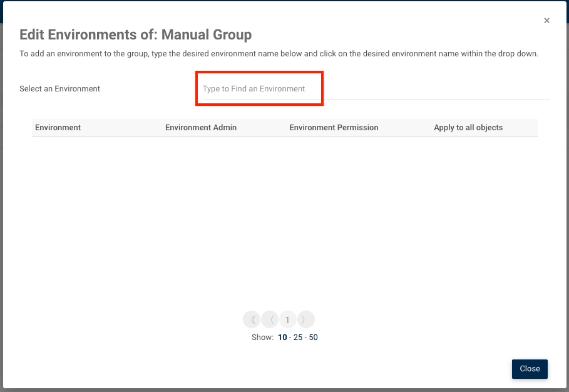Select page number 1 in pagination
This screenshot has height=392, width=569.
(287, 320)
